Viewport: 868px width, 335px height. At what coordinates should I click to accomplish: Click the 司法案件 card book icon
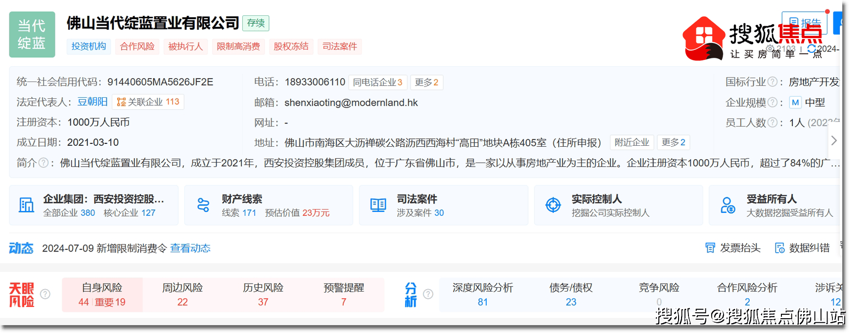click(378, 205)
